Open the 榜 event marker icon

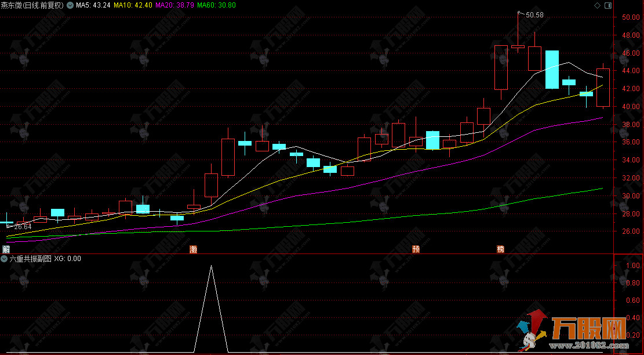pyautogui.click(x=500, y=249)
